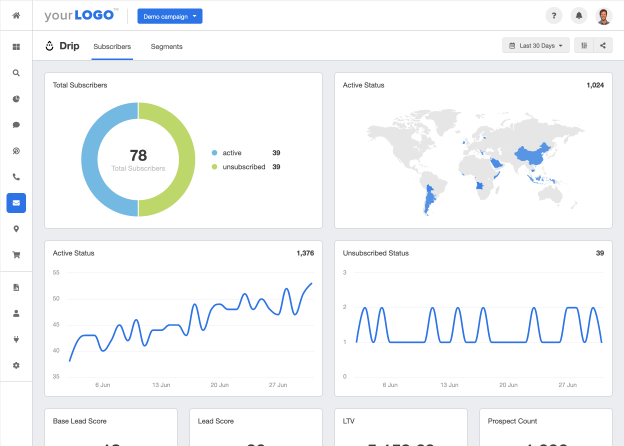Click the green unsubscribed legend dot
The height and width of the screenshot is (446, 624).
[x=214, y=167]
